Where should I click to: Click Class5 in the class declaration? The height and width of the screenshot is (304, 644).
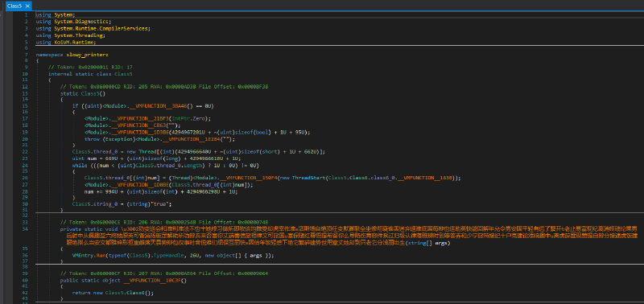click(124, 74)
